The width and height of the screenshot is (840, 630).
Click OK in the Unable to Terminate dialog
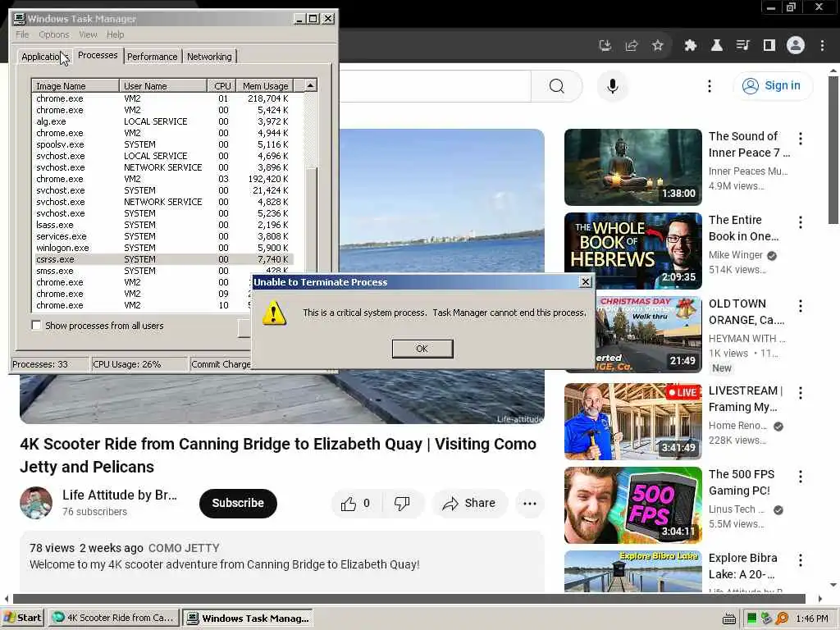coord(422,349)
